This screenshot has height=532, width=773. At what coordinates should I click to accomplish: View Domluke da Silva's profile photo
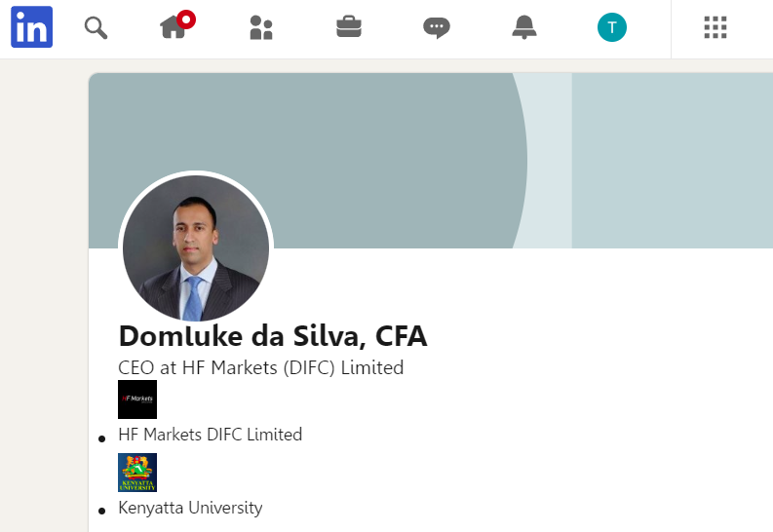pos(196,248)
